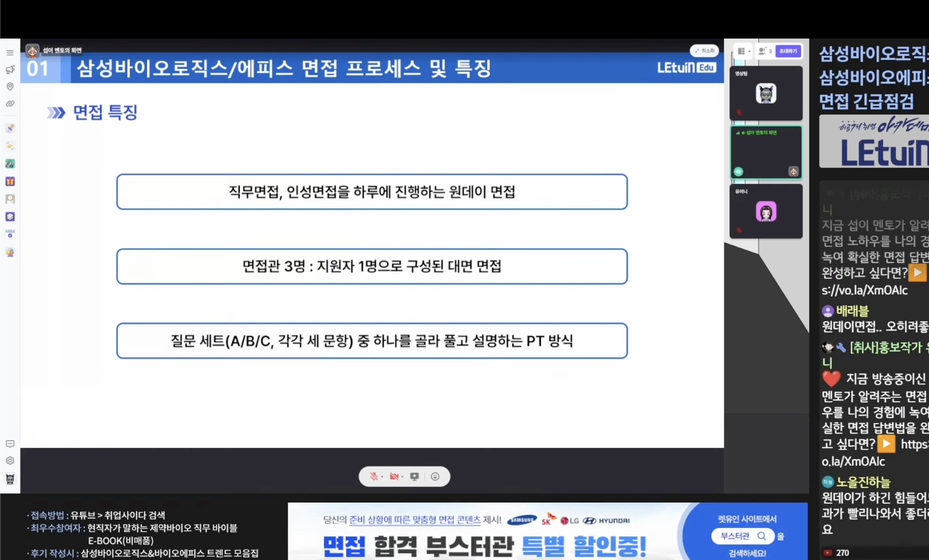Viewport: 929px width, 560px height.
Task: Click the 최소화 minimize screen-share button
Action: (704, 51)
